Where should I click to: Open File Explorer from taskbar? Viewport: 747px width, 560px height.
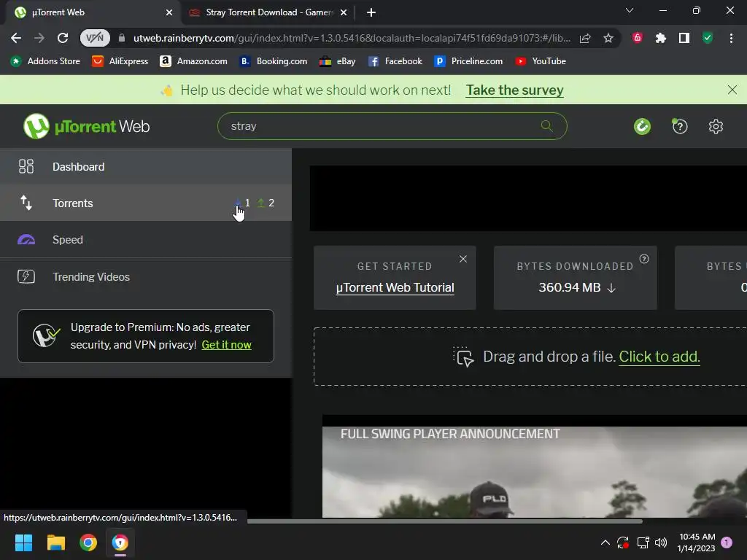tap(55, 542)
